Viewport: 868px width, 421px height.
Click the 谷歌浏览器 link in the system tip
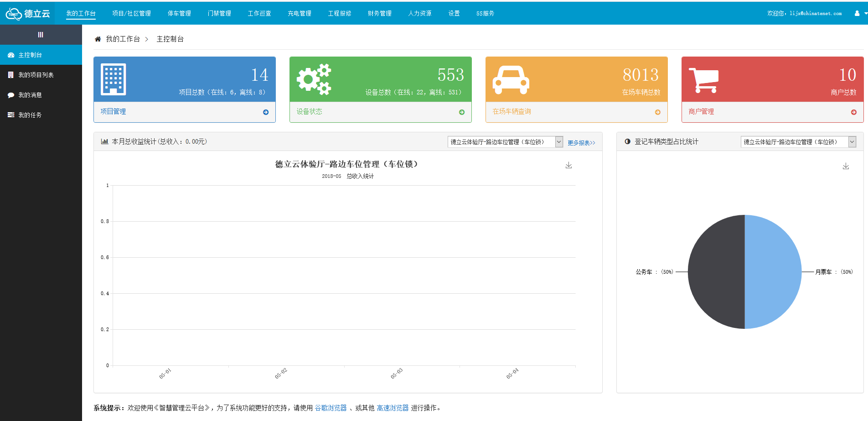331,408
